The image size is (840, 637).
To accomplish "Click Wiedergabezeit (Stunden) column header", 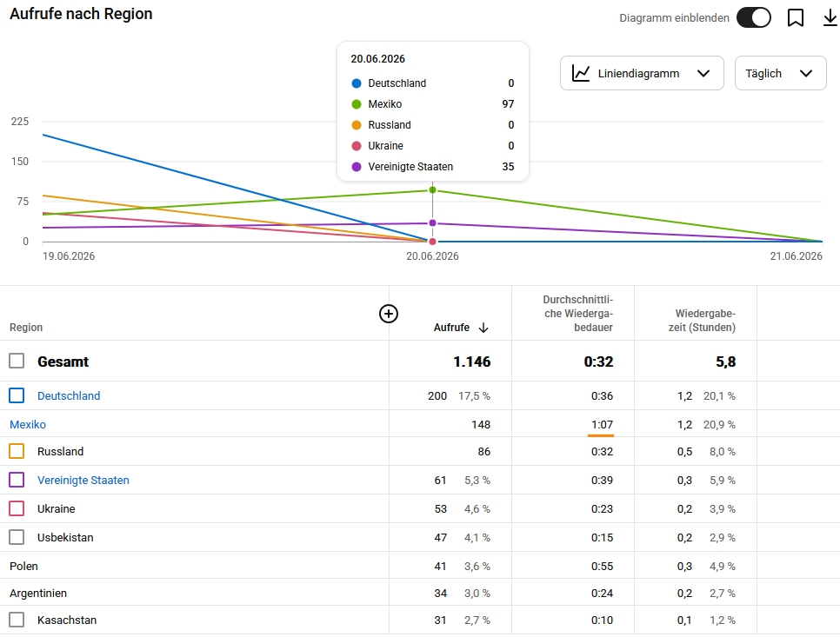I will (x=702, y=321).
